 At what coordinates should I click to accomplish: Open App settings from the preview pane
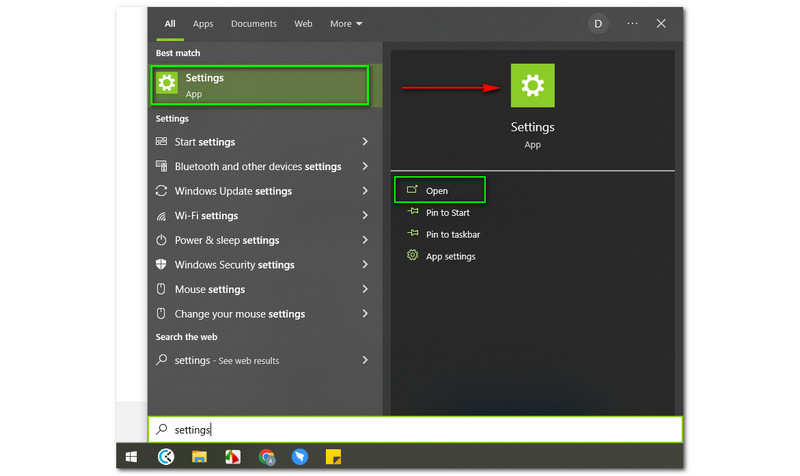click(x=450, y=256)
